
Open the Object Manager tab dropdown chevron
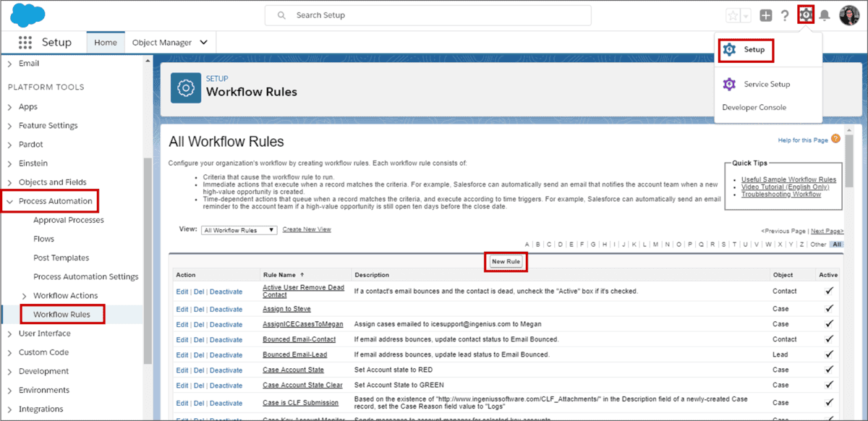coord(203,43)
